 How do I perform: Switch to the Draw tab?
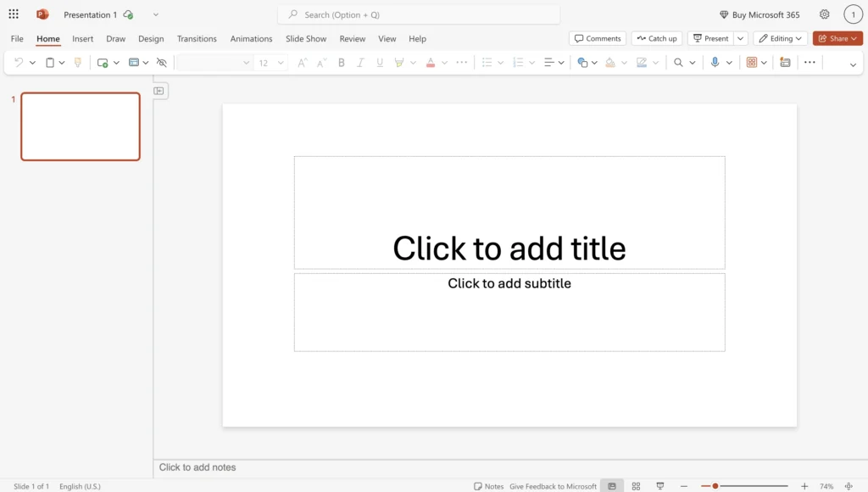pos(115,39)
